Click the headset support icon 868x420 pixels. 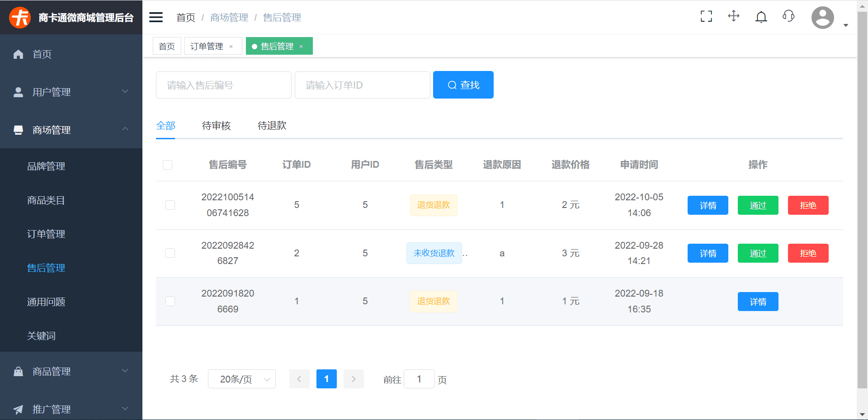pyautogui.click(x=788, y=16)
